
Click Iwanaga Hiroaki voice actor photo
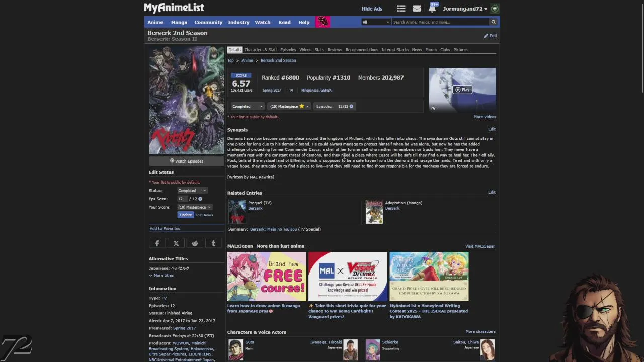pyautogui.click(x=351, y=350)
